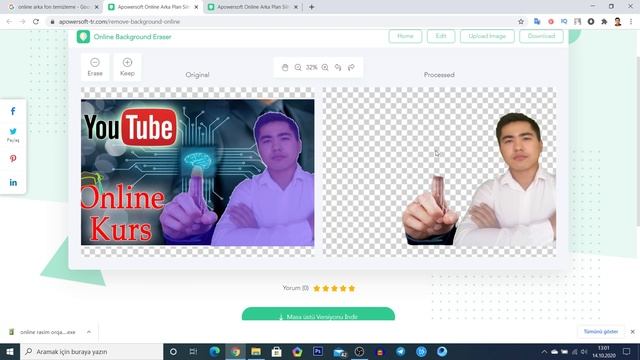640x360 pixels.
Task: Share the page on LinkedIn
Action: (13, 182)
